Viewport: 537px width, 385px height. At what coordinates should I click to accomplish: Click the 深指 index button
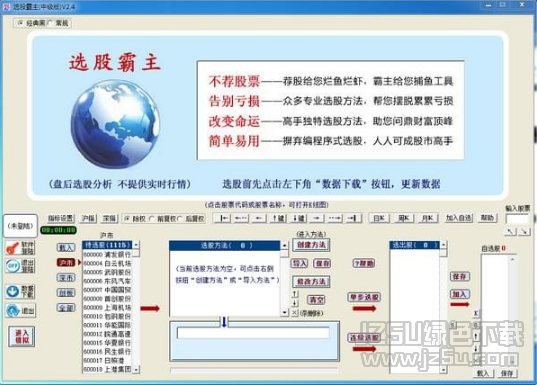tap(109, 218)
